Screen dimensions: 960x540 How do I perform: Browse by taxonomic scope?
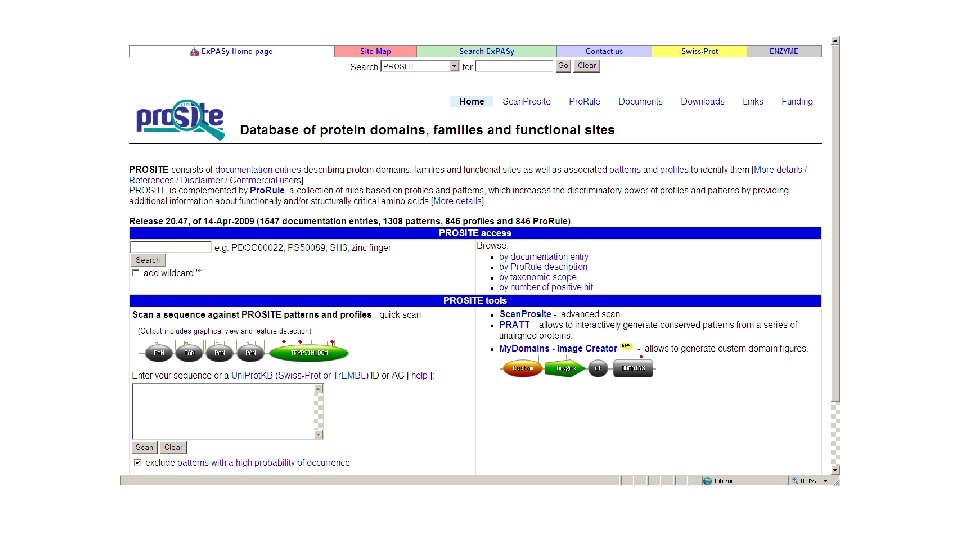[x=538, y=277]
